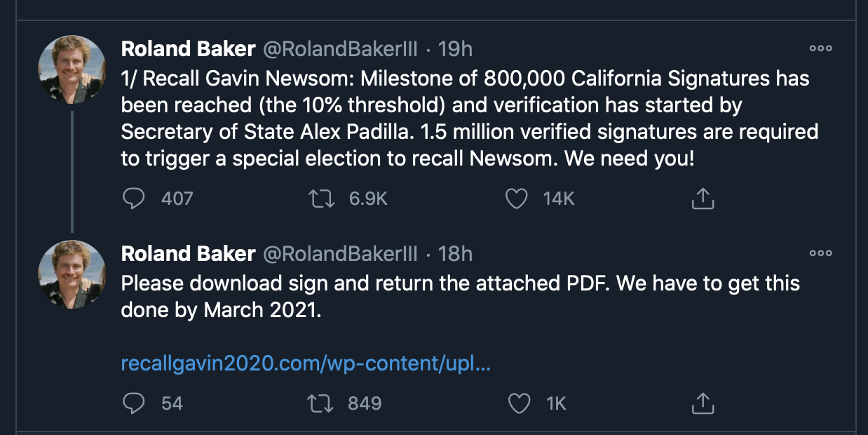Share the second tweet via upload icon
The width and height of the screenshot is (868, 435).
point(703,403)
